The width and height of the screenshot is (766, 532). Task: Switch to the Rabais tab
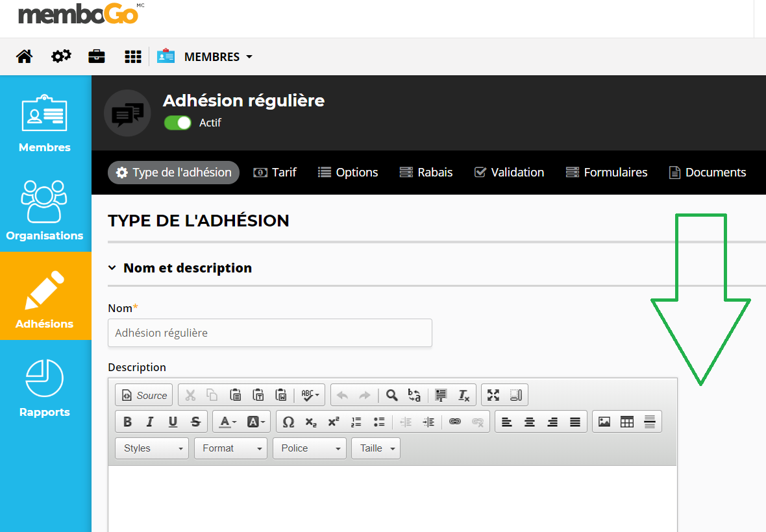point(426,173)
